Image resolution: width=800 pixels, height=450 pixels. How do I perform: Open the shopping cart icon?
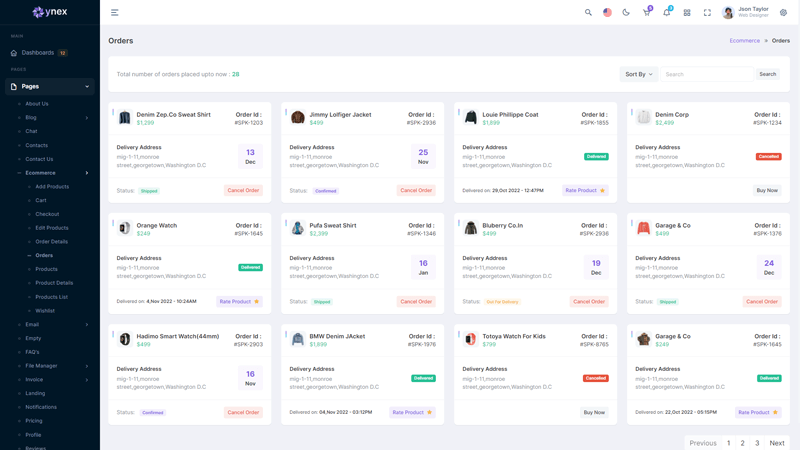click(x=646, y=13)
